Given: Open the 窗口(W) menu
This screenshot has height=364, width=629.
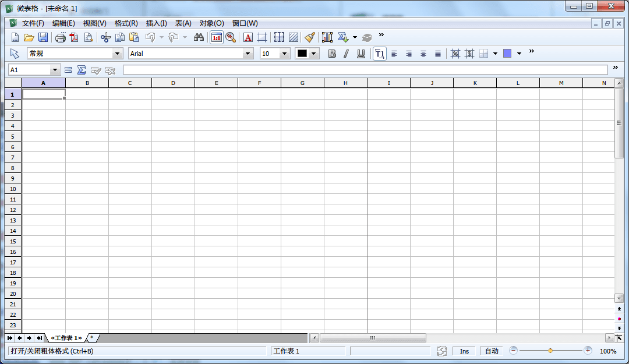Looking at the screenshot, I should 245,23.
